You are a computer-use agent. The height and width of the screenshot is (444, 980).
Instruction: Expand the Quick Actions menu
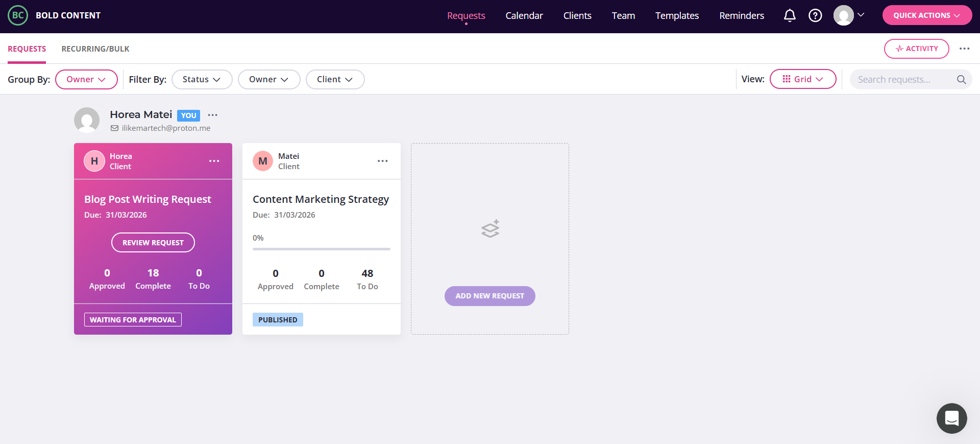(927, 15)
